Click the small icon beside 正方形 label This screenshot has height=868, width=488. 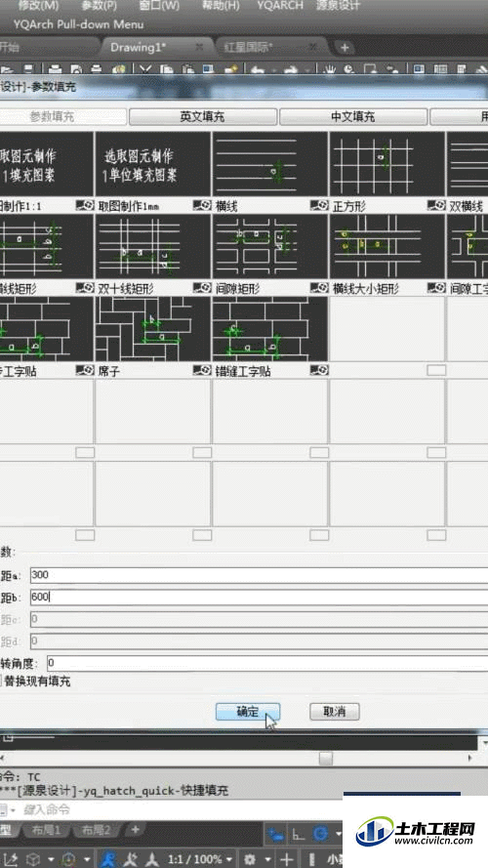point(436,206)
